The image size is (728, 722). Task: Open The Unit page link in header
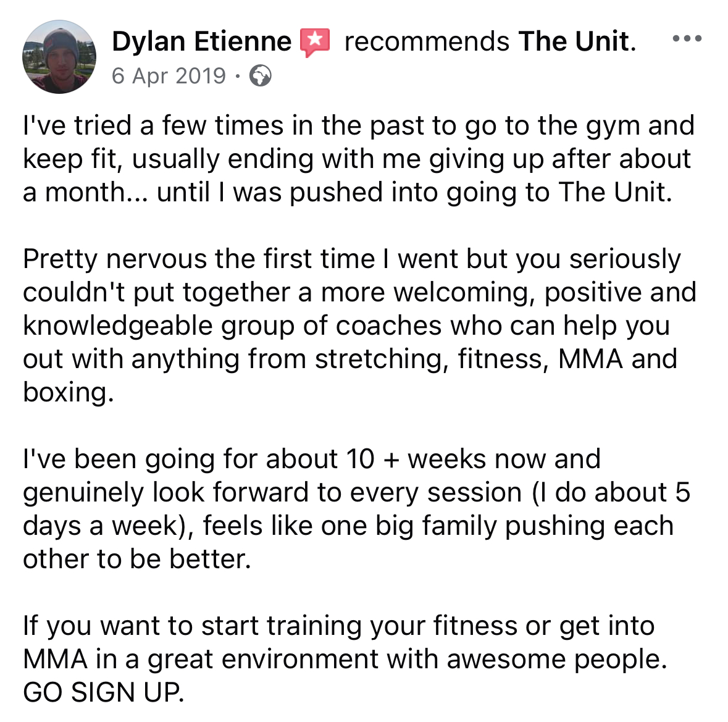pyautogui.click(x=576, y=41)
